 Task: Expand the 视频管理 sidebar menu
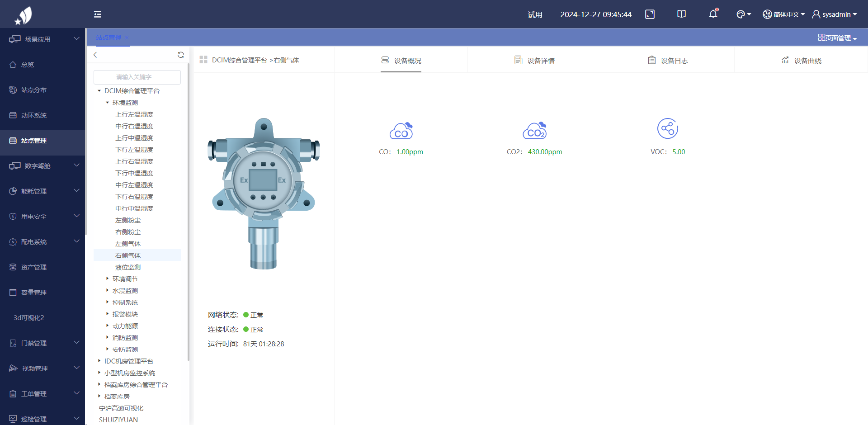pos(42,368)
